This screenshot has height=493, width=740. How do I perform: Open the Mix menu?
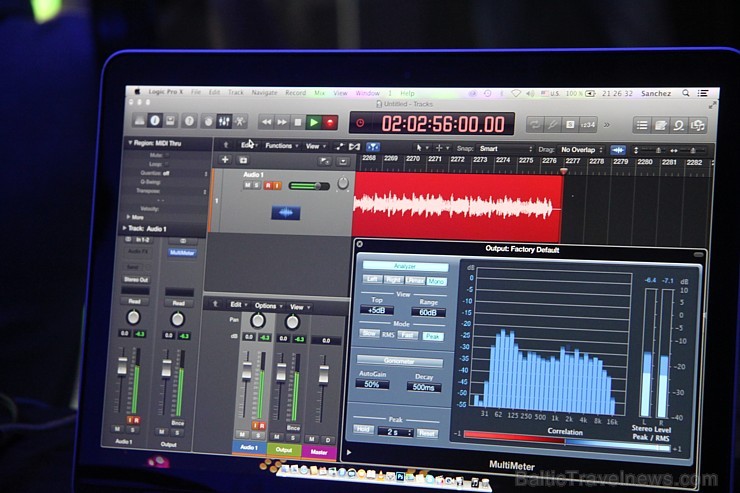320,93
